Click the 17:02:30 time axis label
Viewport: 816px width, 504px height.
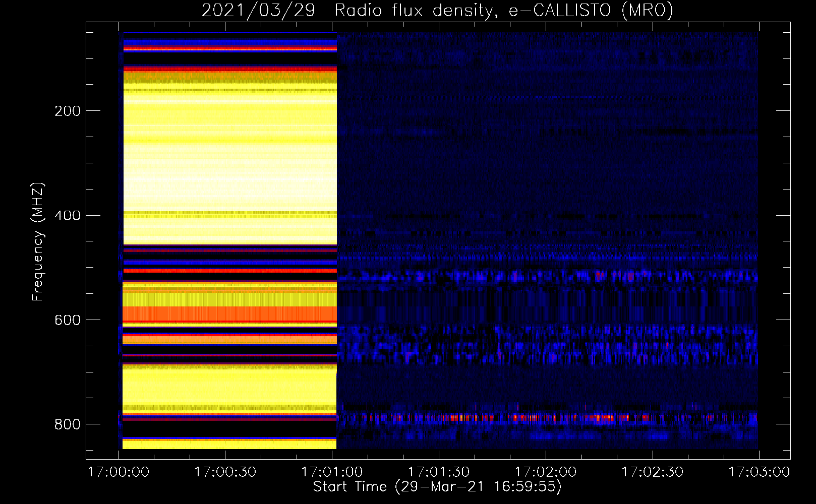(653, 472)
